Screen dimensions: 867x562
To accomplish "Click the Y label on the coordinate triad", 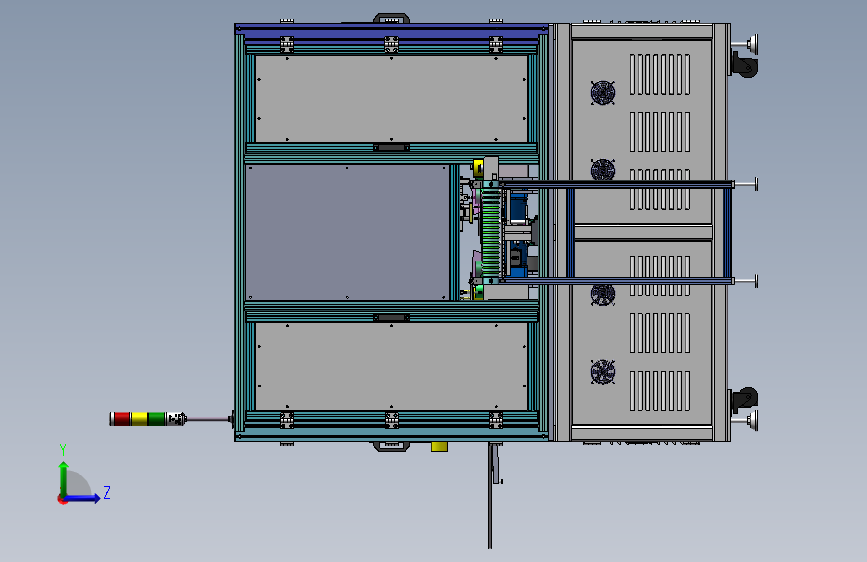I will (x=63, y=450).
